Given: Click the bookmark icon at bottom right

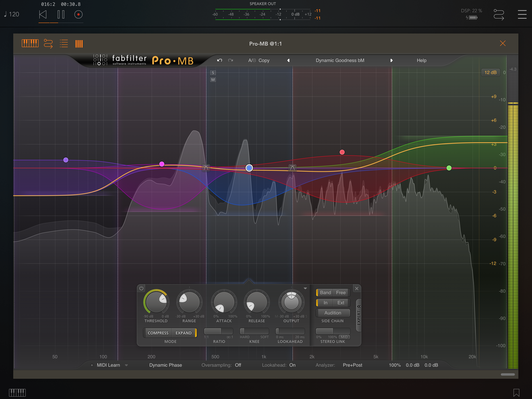Looking at the screenshot, I should (516, 393).
